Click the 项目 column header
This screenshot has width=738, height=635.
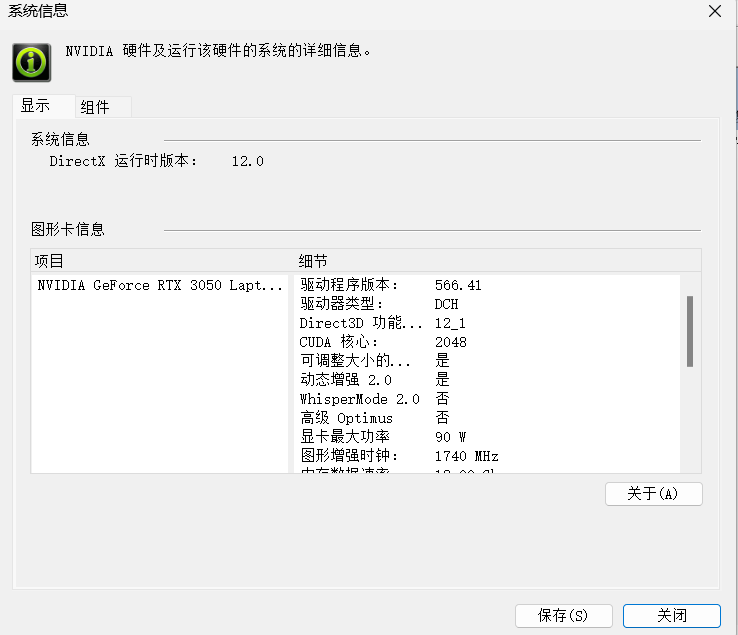[163, 261]
